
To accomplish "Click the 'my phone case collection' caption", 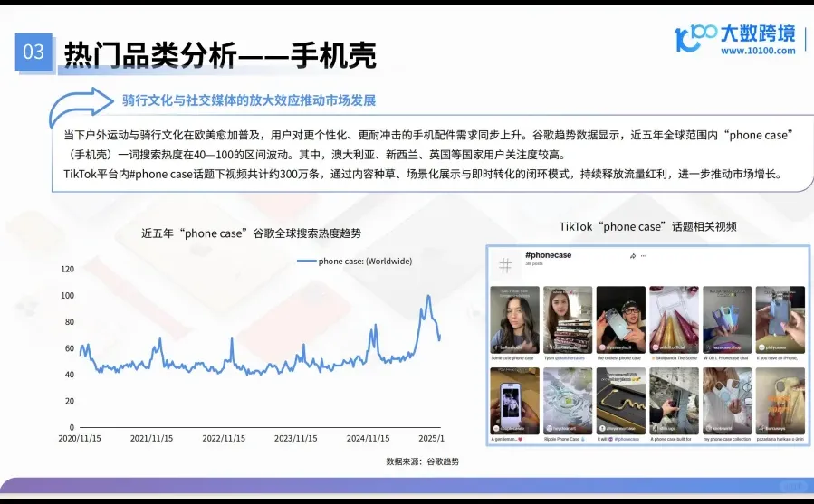I will 727,439.
